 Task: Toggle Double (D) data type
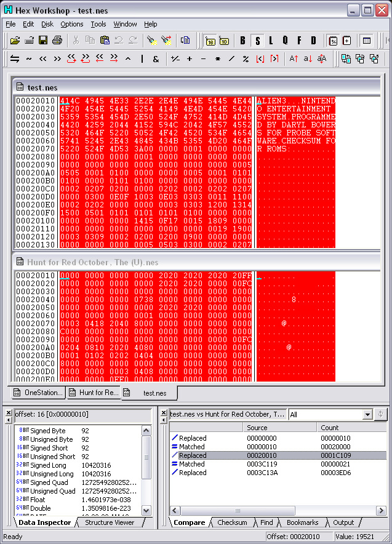click(x=314, y=41)
